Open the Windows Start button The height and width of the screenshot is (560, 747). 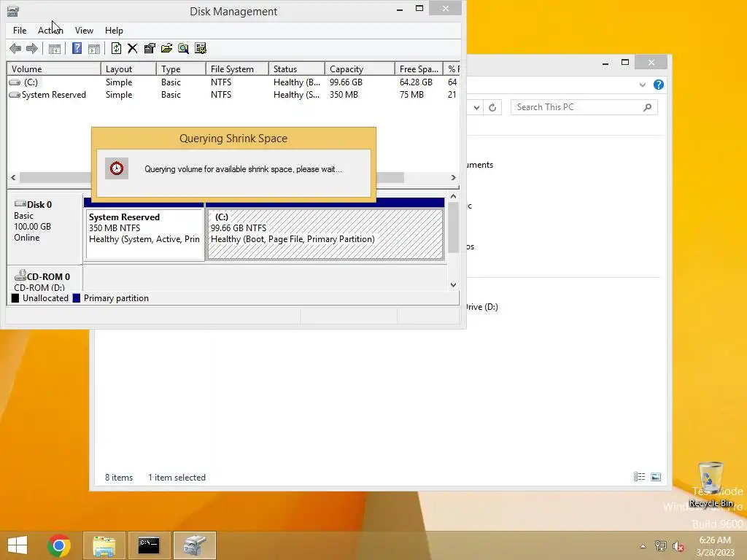(x=18, y=545)
